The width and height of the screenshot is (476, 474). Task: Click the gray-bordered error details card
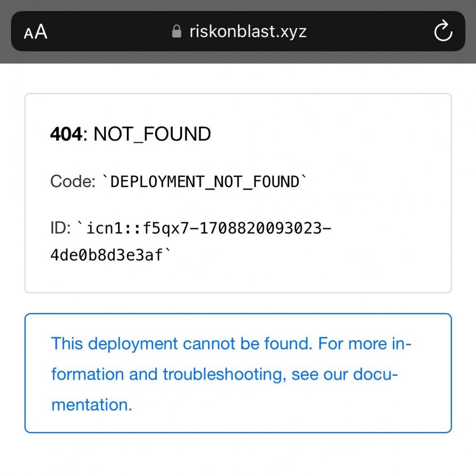pos(238,193)
